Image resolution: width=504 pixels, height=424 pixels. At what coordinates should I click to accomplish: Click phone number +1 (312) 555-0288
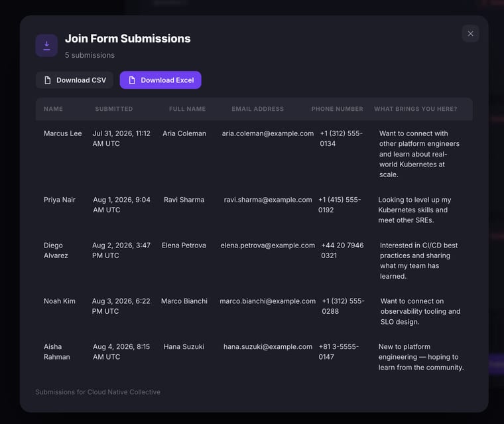coord(344,307)
